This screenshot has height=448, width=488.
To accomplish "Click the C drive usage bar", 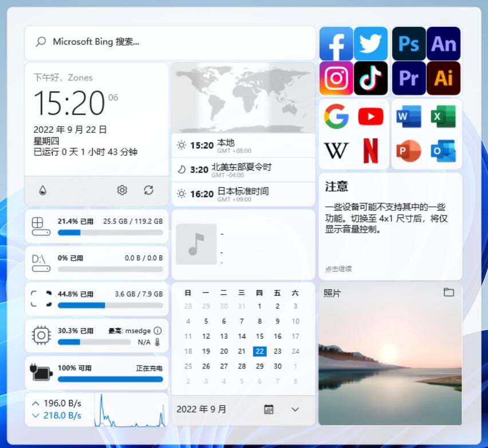I will coord(110,233).
